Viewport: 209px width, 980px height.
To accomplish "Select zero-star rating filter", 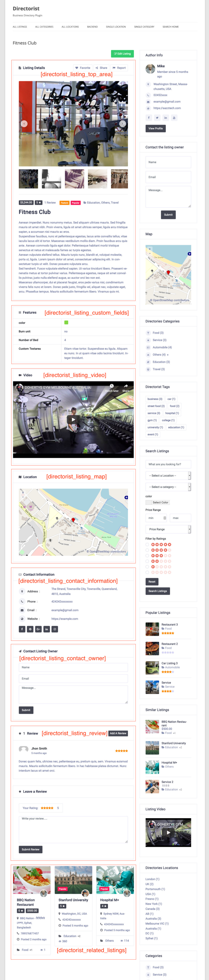I will pos(147,572).
